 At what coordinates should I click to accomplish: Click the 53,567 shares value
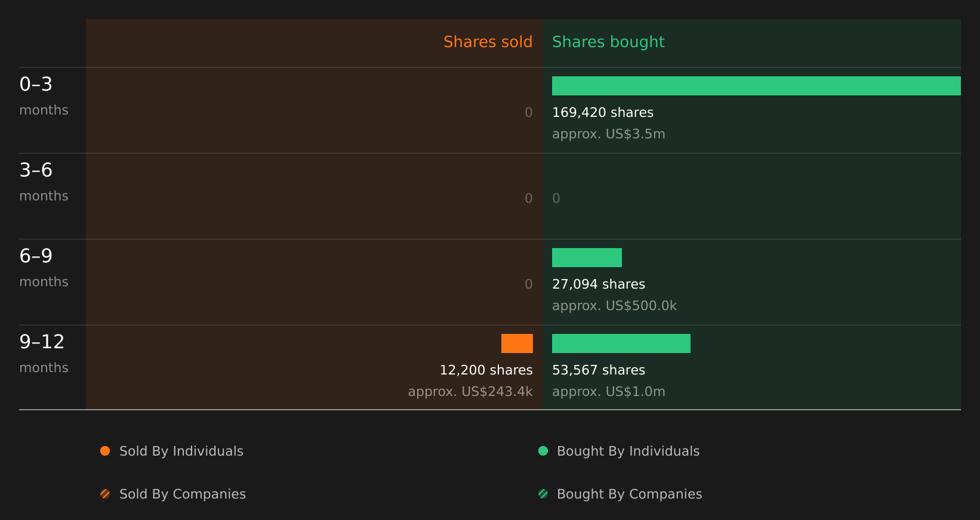[x=599, y=370]
